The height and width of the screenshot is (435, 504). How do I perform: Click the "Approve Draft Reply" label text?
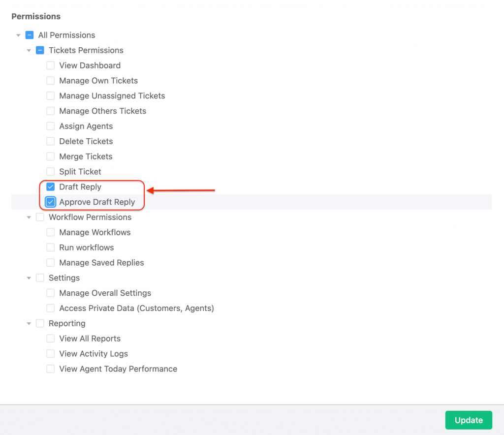coord(97,202)
